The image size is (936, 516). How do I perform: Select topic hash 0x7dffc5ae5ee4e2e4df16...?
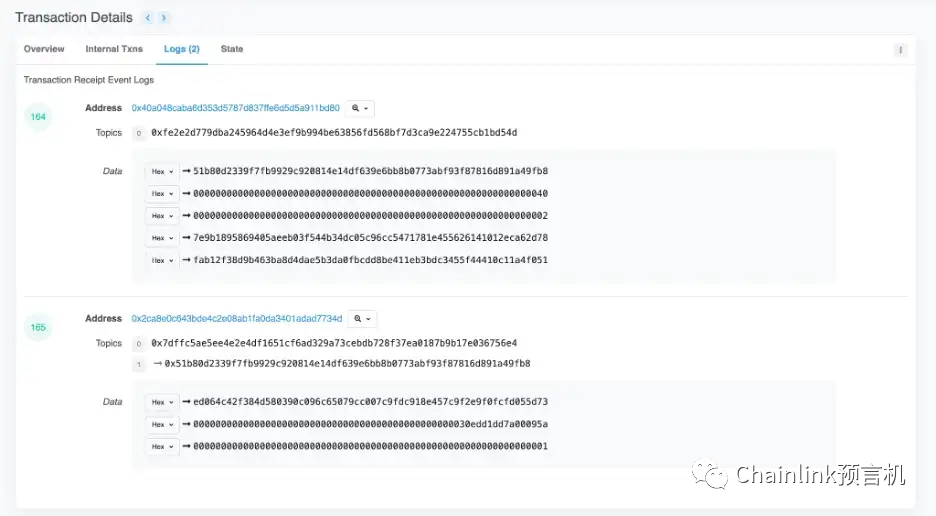point(334,343)
